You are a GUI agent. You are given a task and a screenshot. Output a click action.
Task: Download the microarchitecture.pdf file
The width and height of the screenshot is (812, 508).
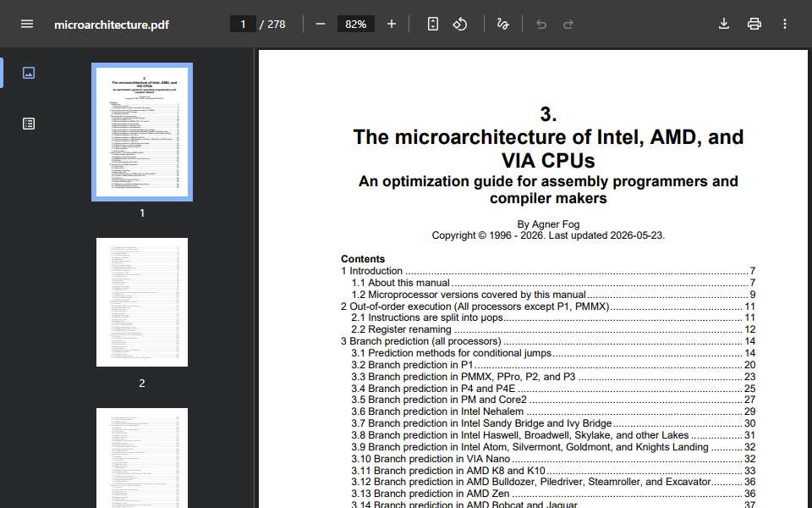(724, 24)
